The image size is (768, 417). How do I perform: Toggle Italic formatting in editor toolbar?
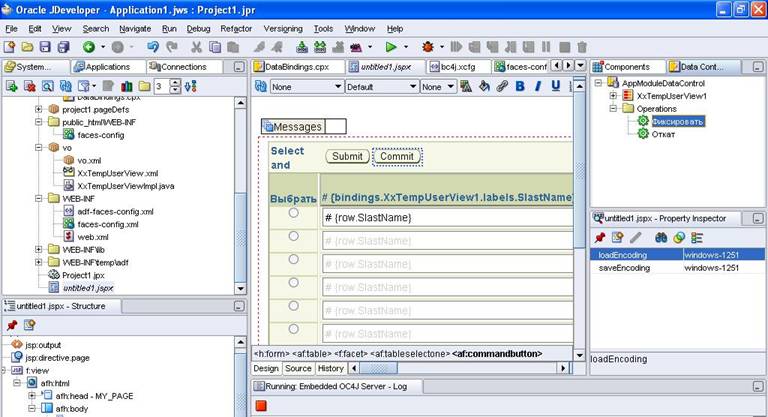[x=538, y=87]
